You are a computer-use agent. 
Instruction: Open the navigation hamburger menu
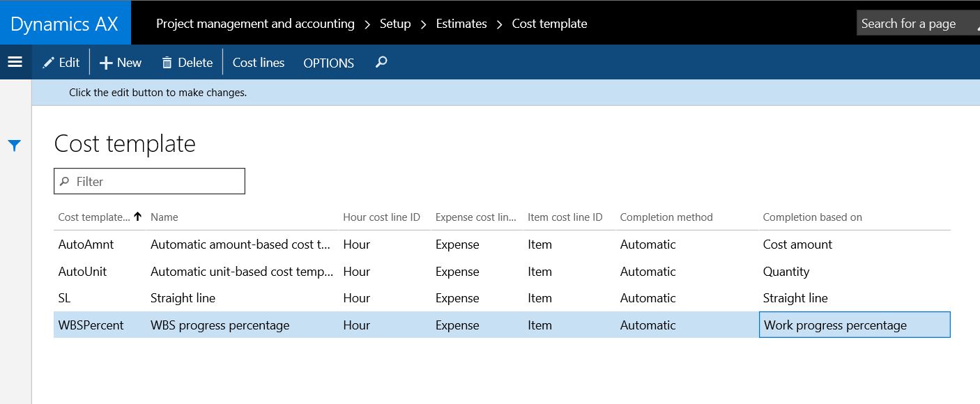click(x=15, y=61)
